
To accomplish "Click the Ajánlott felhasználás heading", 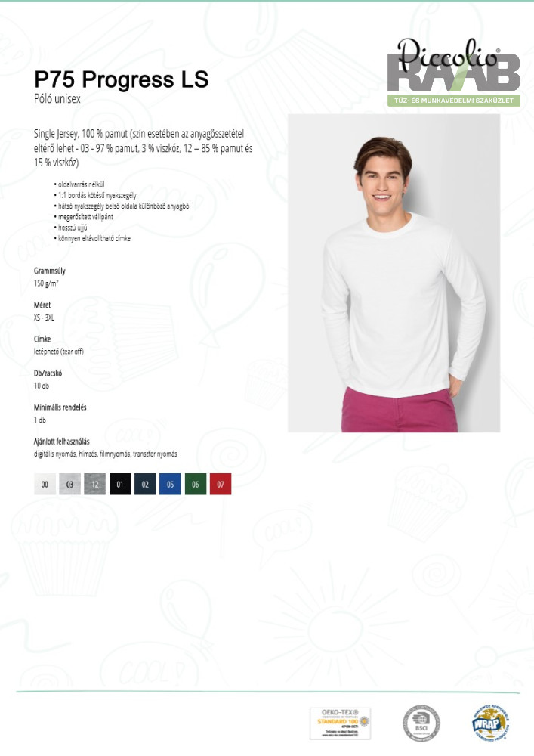I will [62, 442].
